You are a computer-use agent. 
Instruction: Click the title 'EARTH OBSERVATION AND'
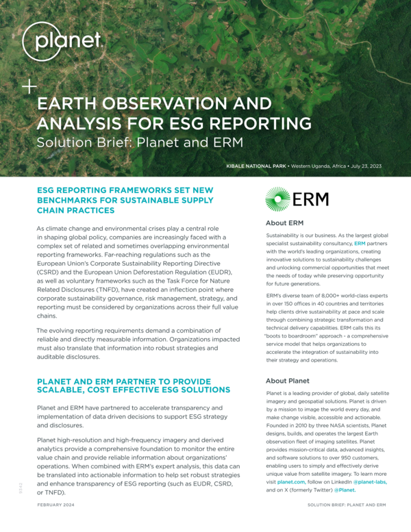pyautogui.click(x=154, y=103)
